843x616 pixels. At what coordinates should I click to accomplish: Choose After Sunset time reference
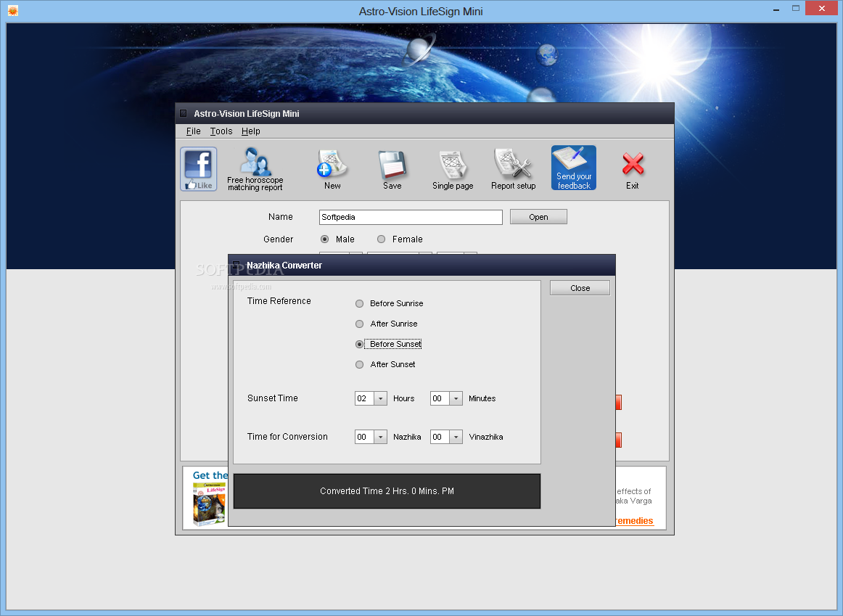coord(360,364)
